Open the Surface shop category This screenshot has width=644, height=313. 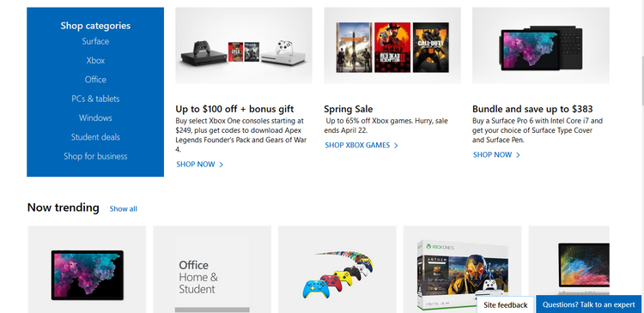95,41
